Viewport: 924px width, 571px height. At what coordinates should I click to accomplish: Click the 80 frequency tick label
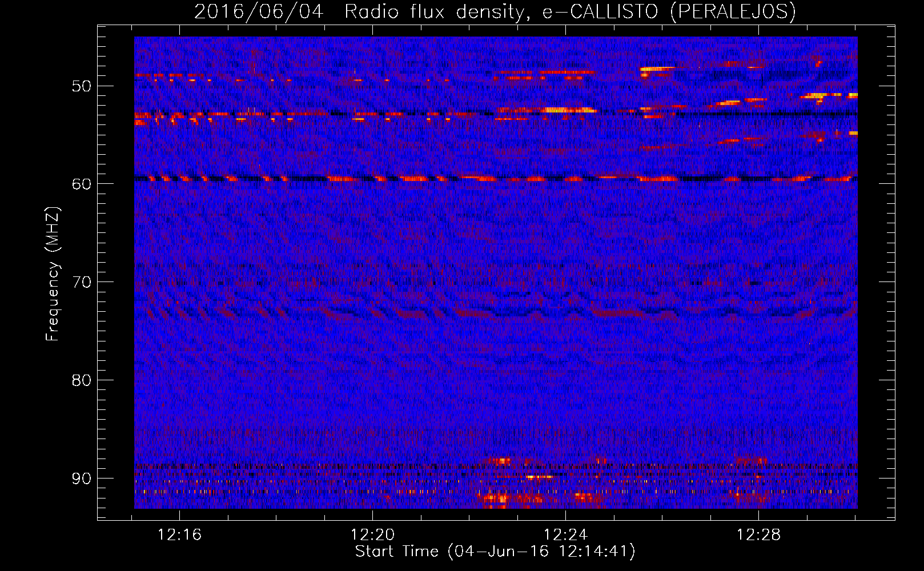(81, 380)
